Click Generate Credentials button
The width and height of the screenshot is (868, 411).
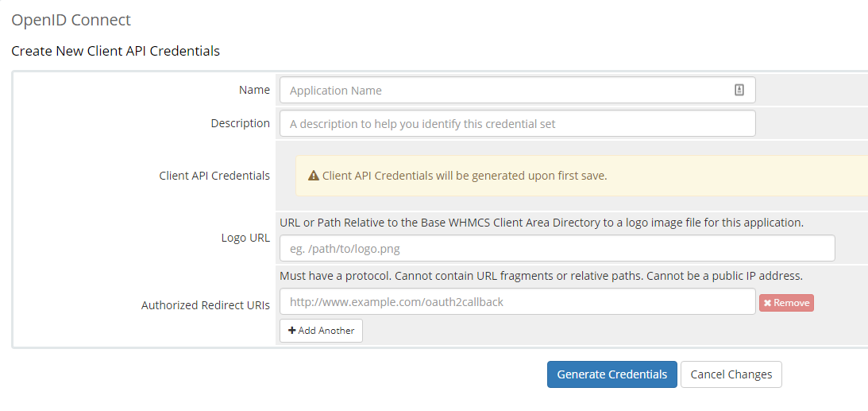tap(611, 374)
